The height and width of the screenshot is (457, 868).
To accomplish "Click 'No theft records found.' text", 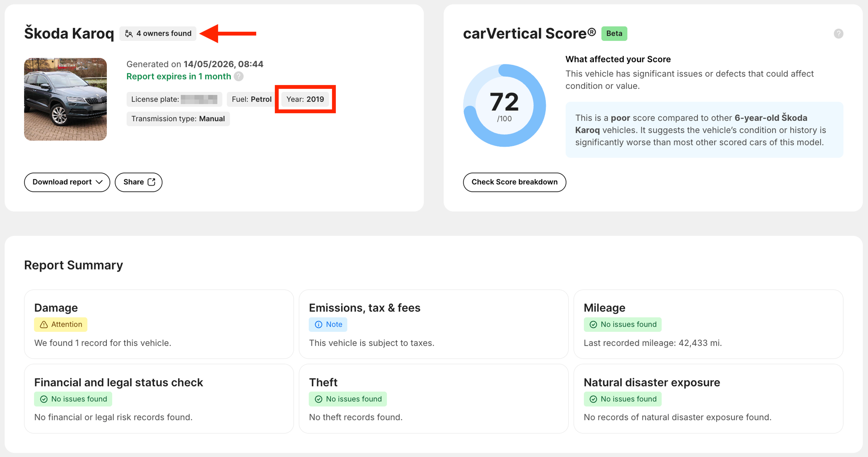I will [356, 417].
